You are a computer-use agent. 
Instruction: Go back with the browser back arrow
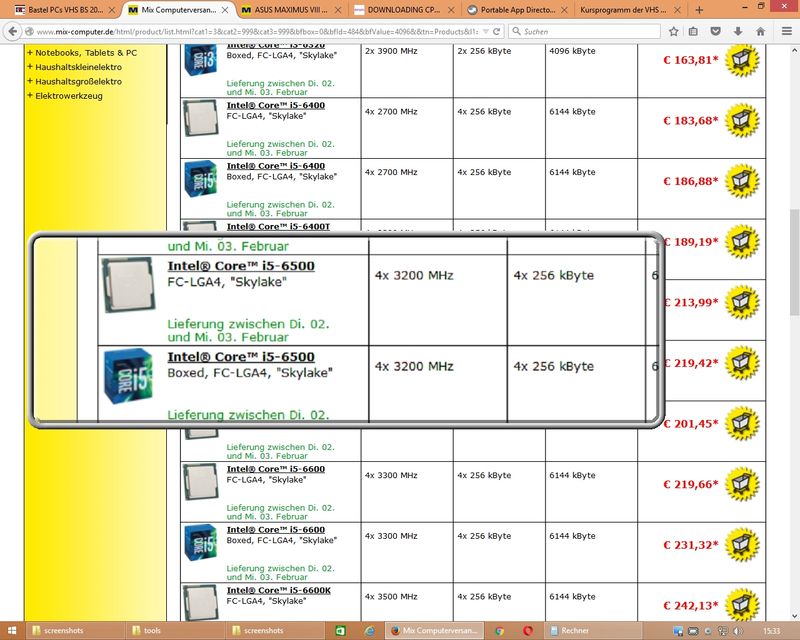(13, 32)
